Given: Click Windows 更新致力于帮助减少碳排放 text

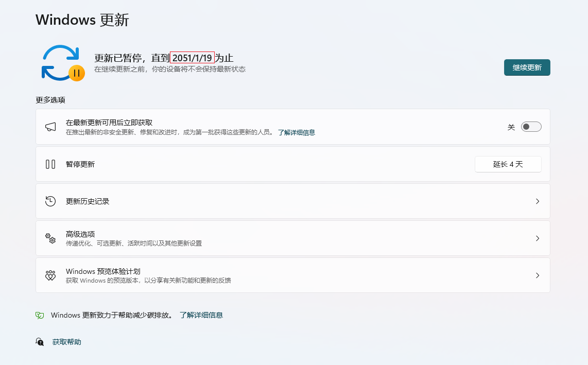Looking at the screenshot, I should click(112, 315).
